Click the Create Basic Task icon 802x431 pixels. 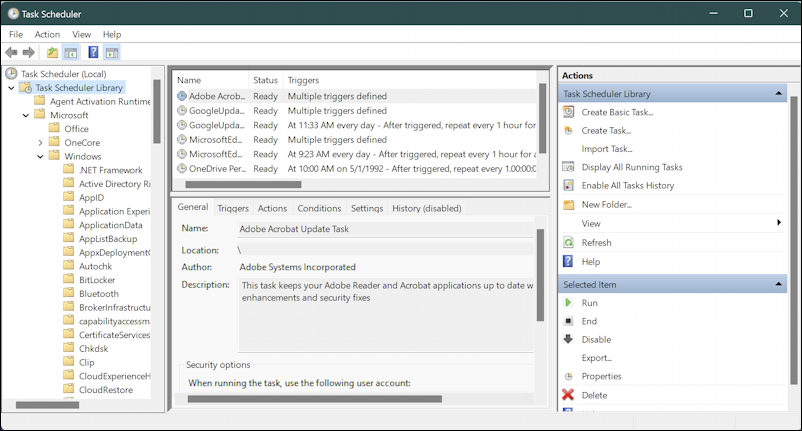(568, 112)
